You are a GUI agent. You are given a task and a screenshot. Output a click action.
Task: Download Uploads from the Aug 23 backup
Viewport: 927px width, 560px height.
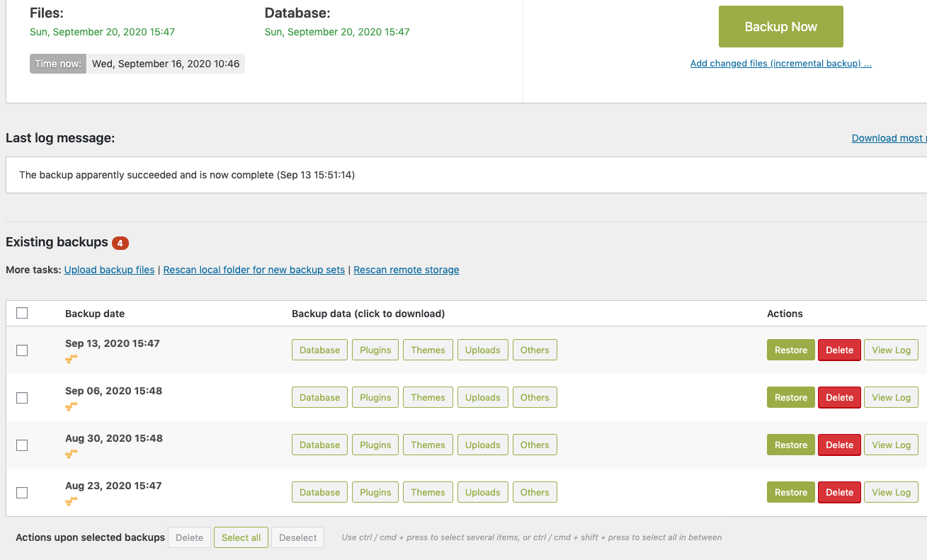[482, 492]
